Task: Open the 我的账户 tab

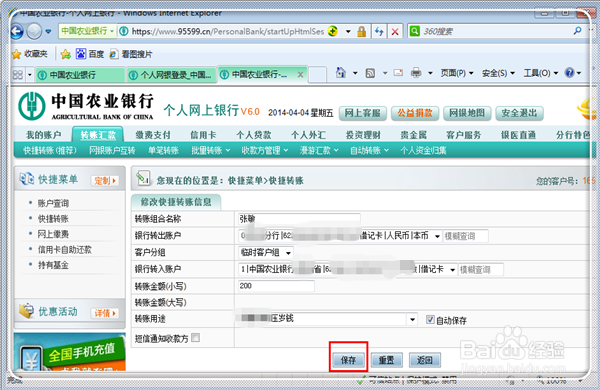Action: (43, 135)
